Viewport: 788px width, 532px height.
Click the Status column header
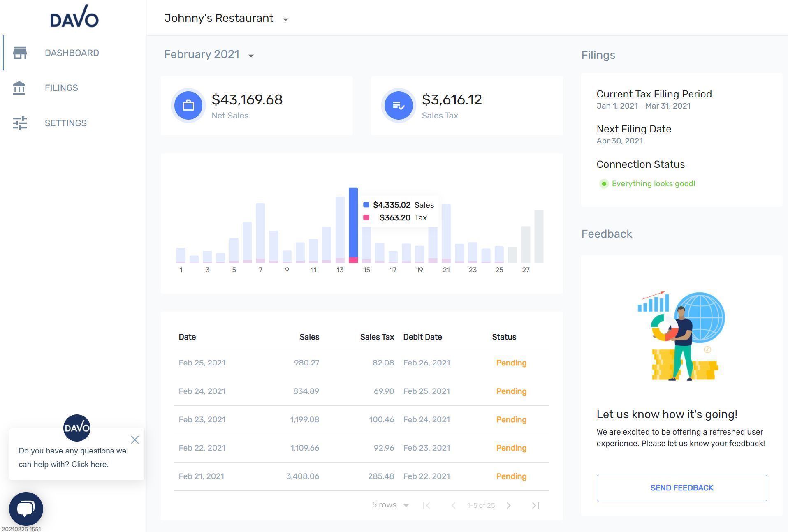click(x=504, y=337)
